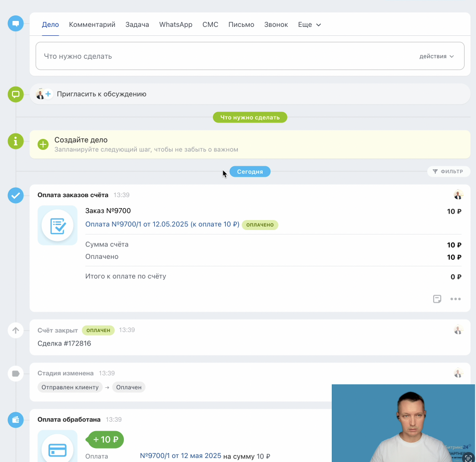Click the Оплата обработана heading
Image resolution: width=476 pixels, height=462 pixels.
click(69, 420)
